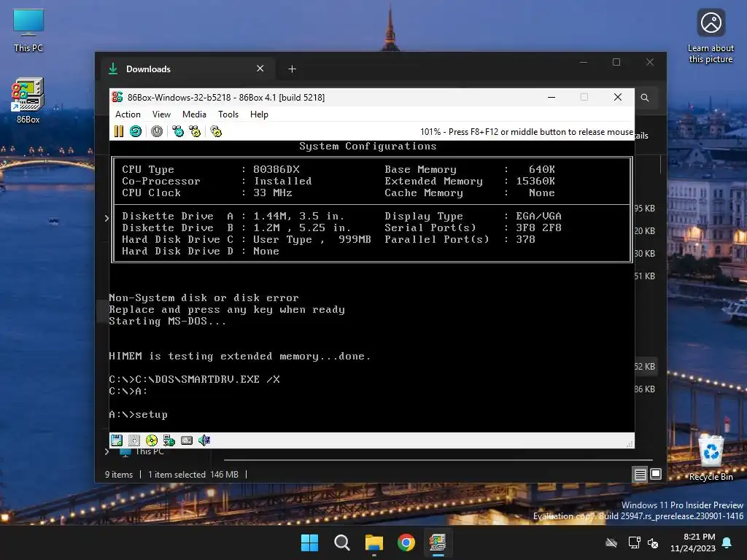
Task: Expand This PC in navigation pane
Action: coord(107,451)
